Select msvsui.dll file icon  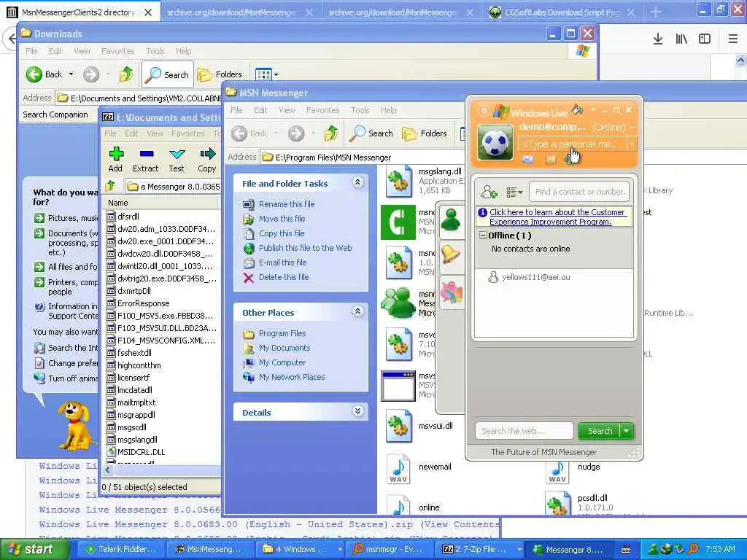tap(399, 426)
